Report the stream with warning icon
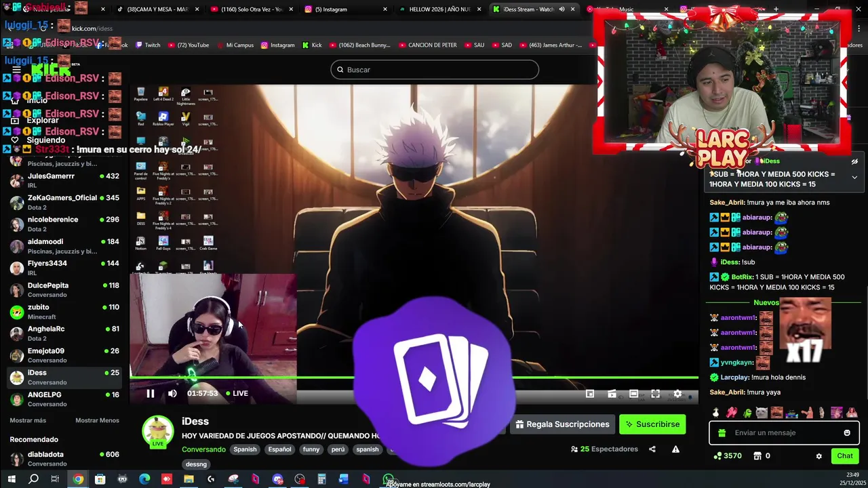Image resolution: width=868 pixels, height=488 pixels. (675, 449)
